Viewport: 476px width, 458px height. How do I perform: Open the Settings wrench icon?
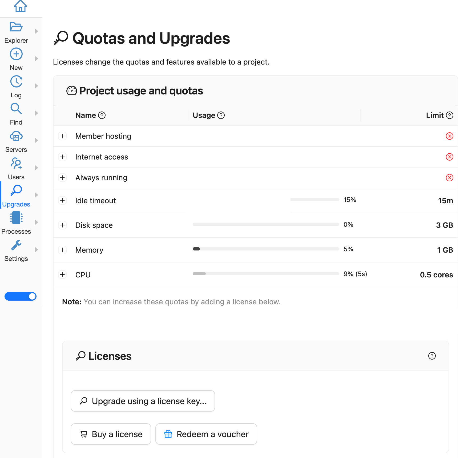point(16,245)
